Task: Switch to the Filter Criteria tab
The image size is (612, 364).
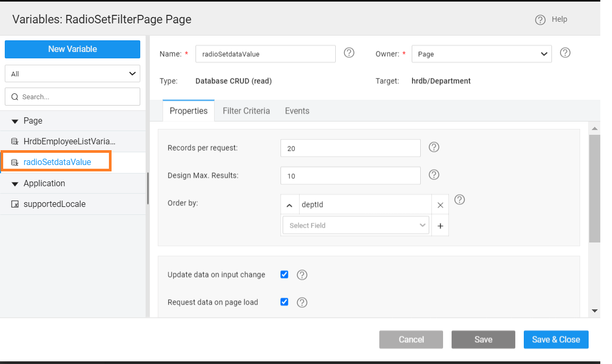Action: point(246,111)
